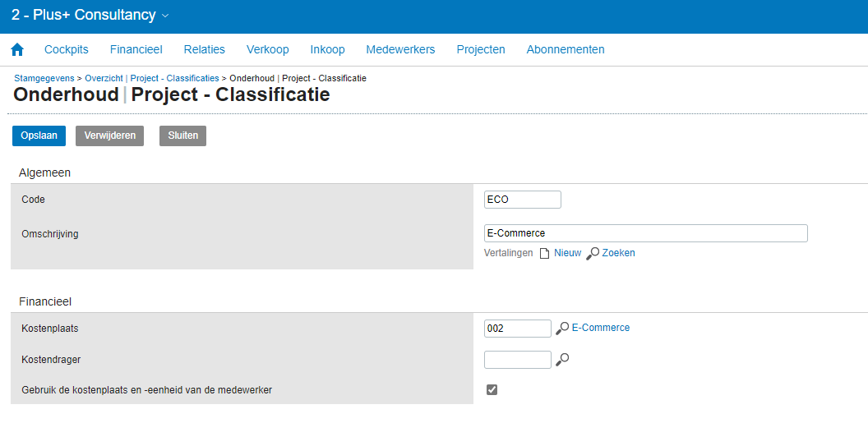Select the Projecten menu

(481, 49)
